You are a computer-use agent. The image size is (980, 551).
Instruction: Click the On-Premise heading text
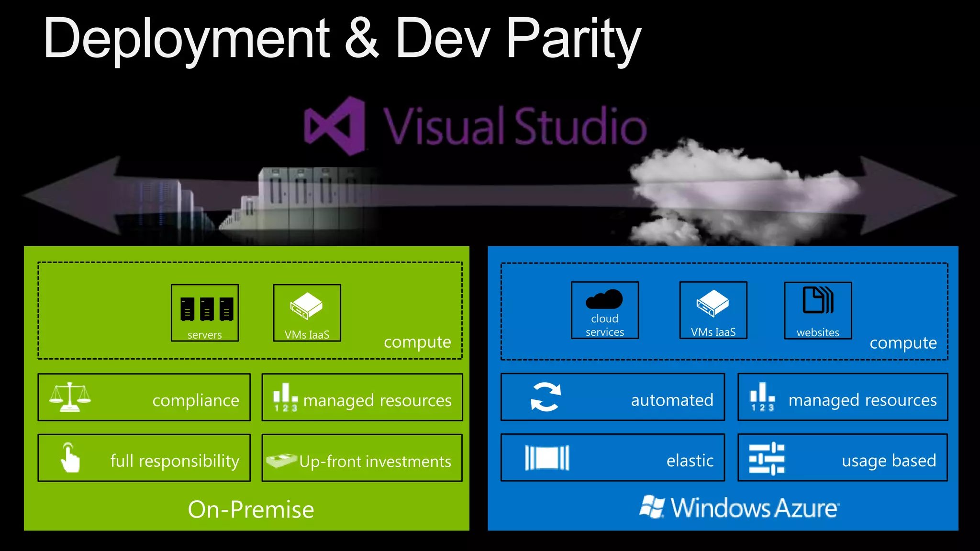[251, 509]
